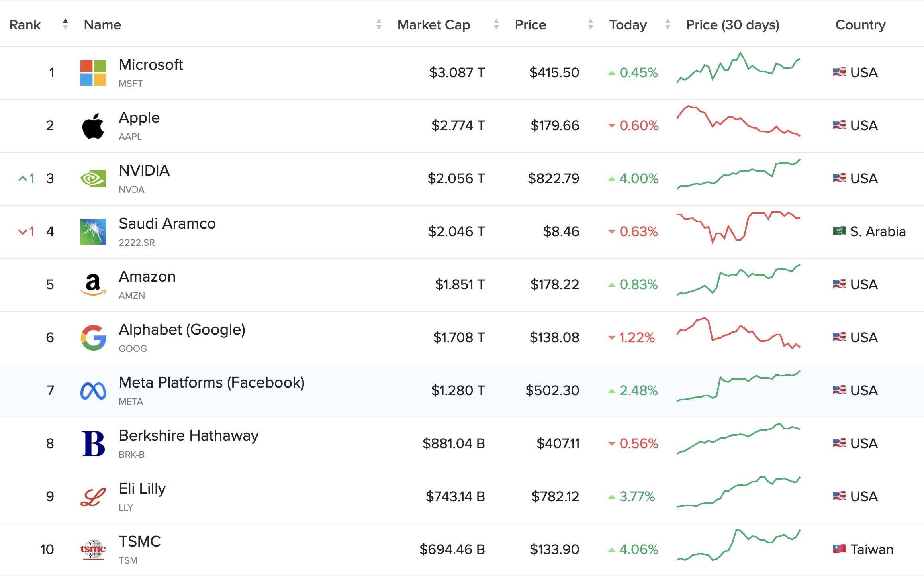
Task: Click the Google logo
Action: click(x=92, y=337)
